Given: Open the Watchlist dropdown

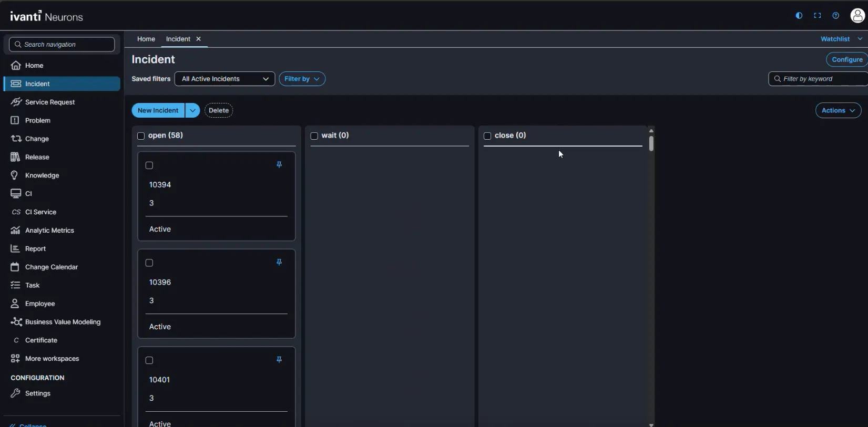Looking at the screenshot, I should click(841, 39).
